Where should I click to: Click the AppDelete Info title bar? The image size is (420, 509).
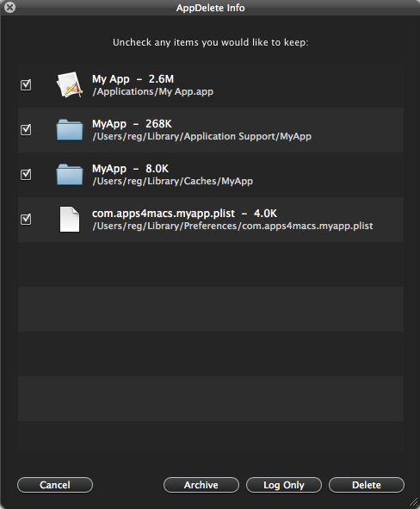(210, 8)
